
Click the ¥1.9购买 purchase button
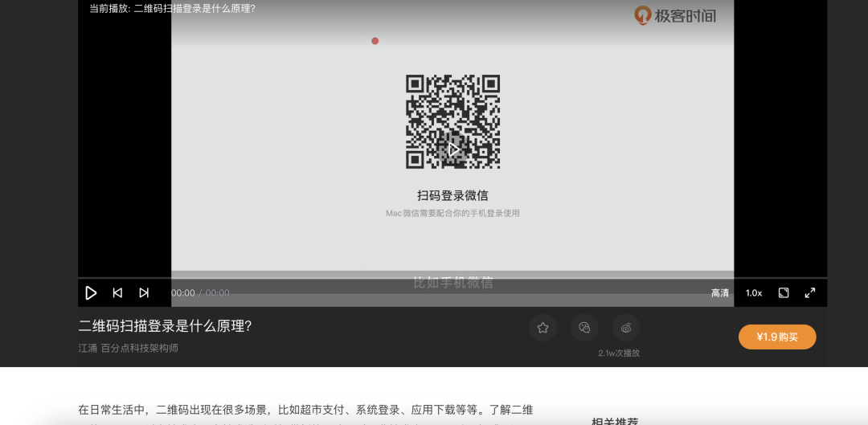point(777,337)
